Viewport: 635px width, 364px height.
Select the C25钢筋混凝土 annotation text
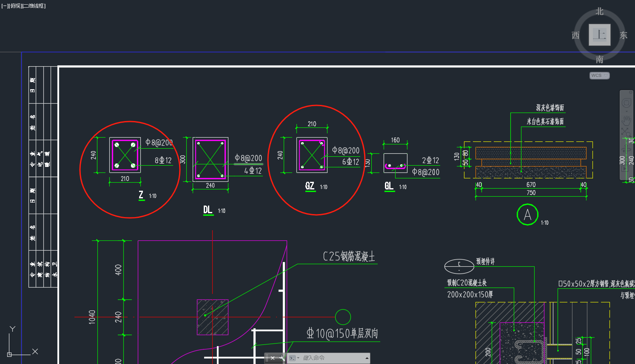[349, 256]
